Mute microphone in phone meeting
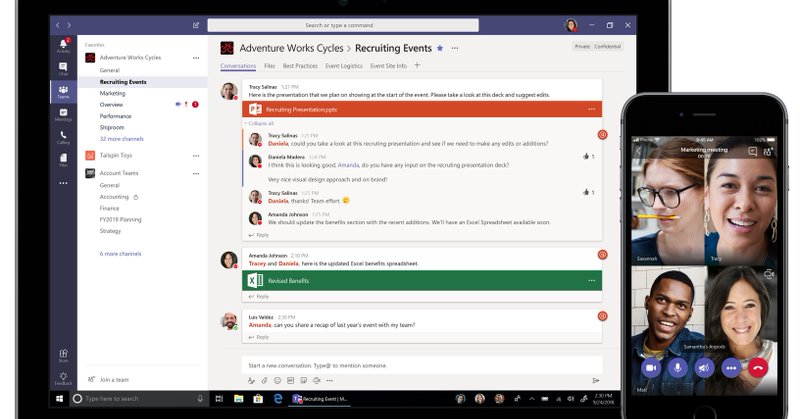 (678, 367)
